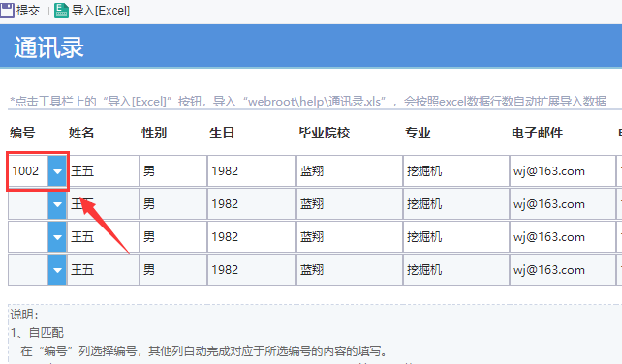This screenshot has height=364, width=622.
Task: Click the 提交 button text
Action: [x=28, y=11]
